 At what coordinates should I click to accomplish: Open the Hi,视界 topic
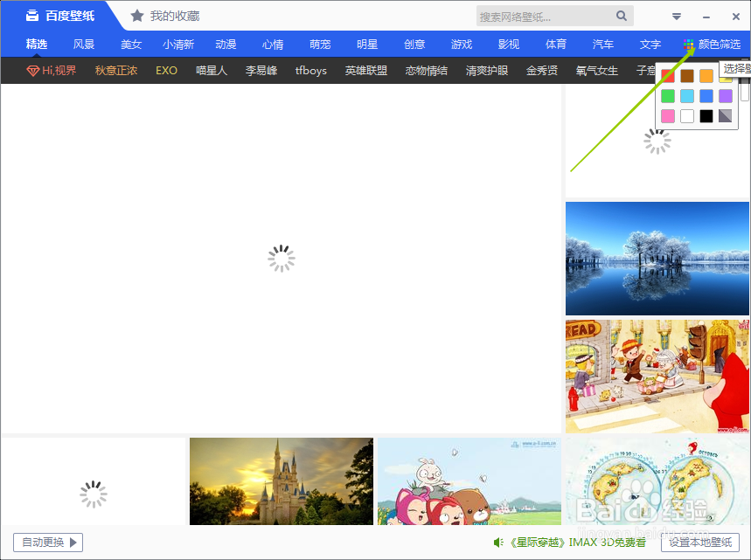(52, 71)
